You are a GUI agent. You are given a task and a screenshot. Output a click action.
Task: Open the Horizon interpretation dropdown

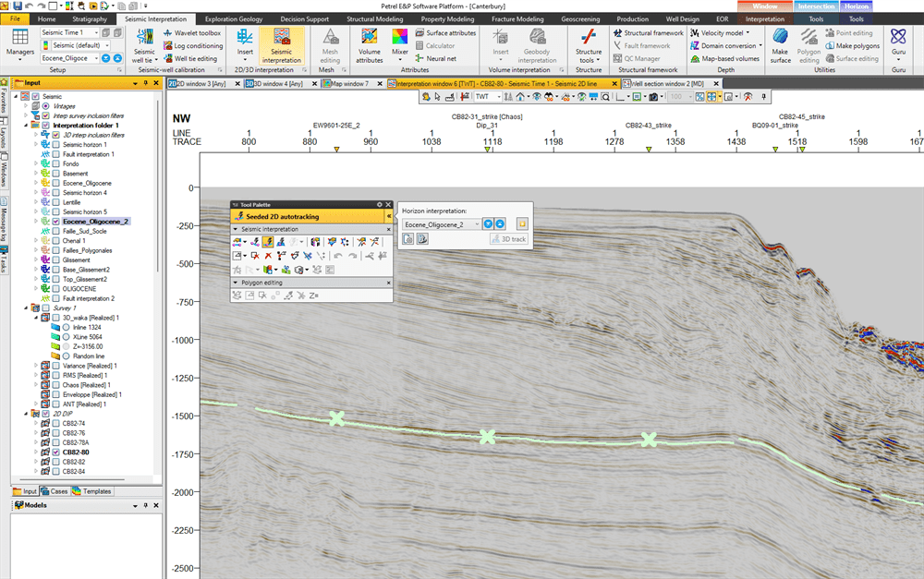(477, 223)
